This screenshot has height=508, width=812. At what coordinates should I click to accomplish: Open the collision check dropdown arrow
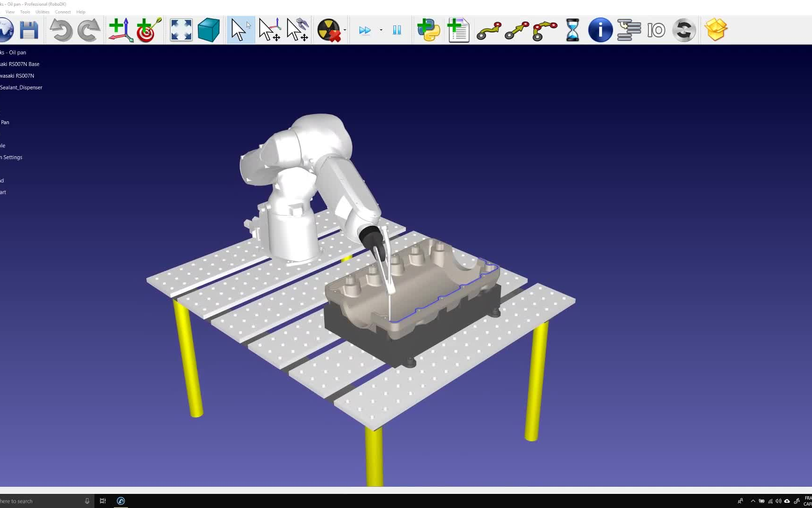pyautogui.click(x=344, y=30)
